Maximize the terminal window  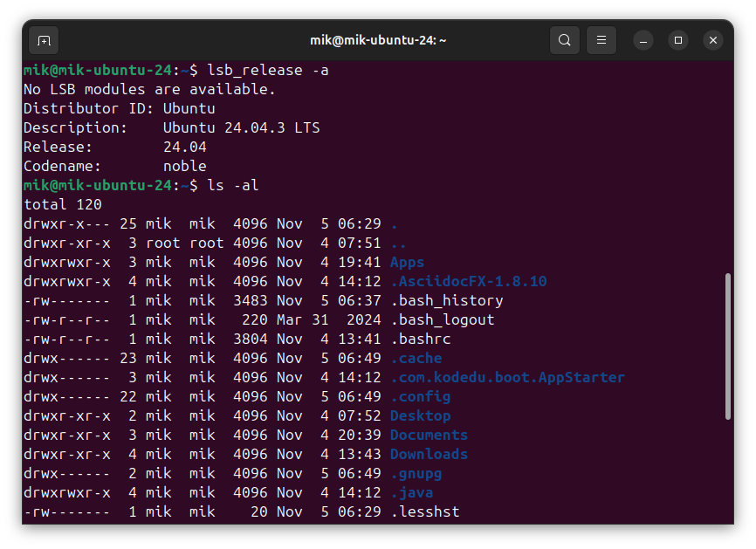pyautogui.click(x=678, y=40)
